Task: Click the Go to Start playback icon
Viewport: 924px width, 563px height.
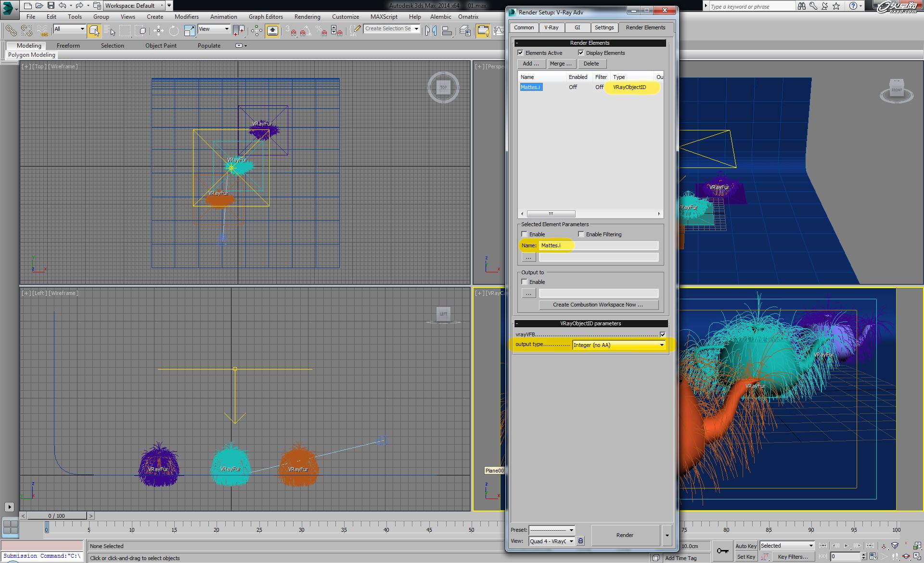Action: [x=823, y=546]
